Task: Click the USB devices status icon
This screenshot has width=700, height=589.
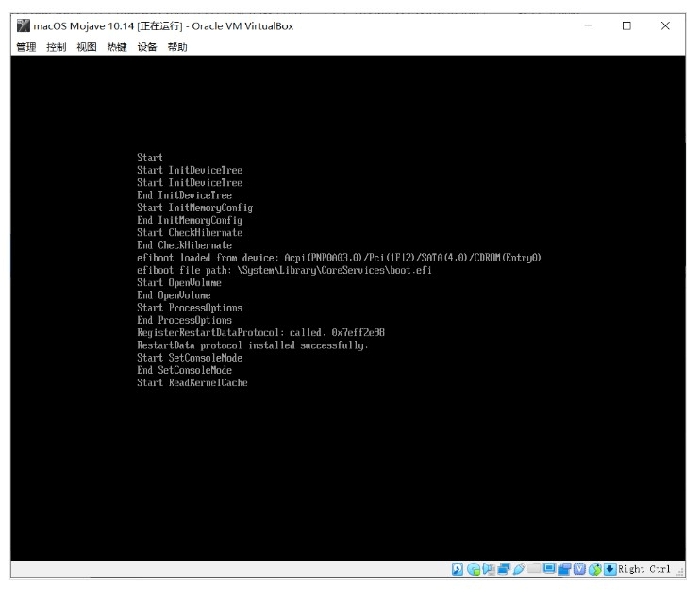Action: click(518, 569)
